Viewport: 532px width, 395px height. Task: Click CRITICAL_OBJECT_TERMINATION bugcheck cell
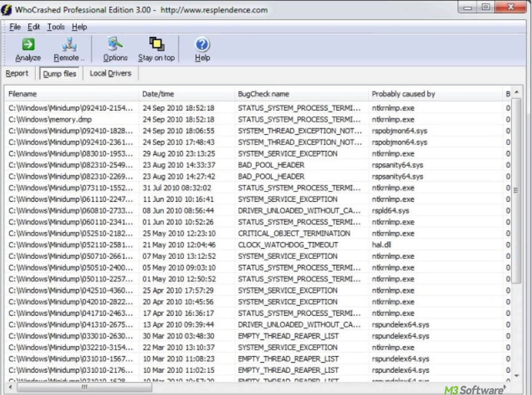click(x=294, y=233)
